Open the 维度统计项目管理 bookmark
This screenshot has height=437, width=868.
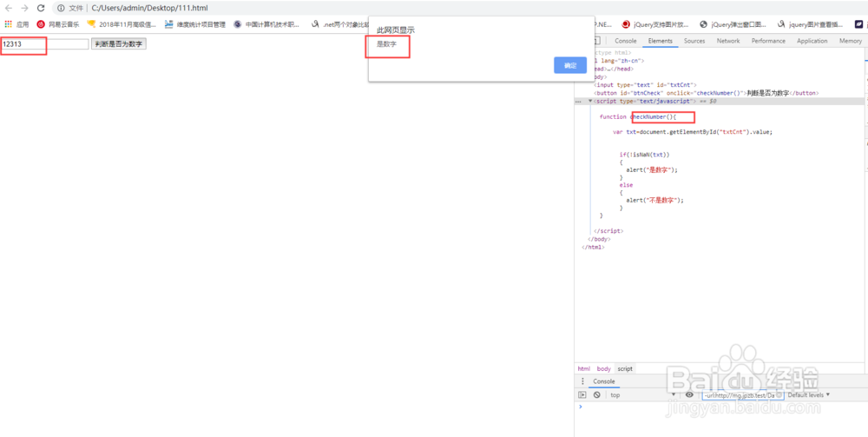[195, 24]
